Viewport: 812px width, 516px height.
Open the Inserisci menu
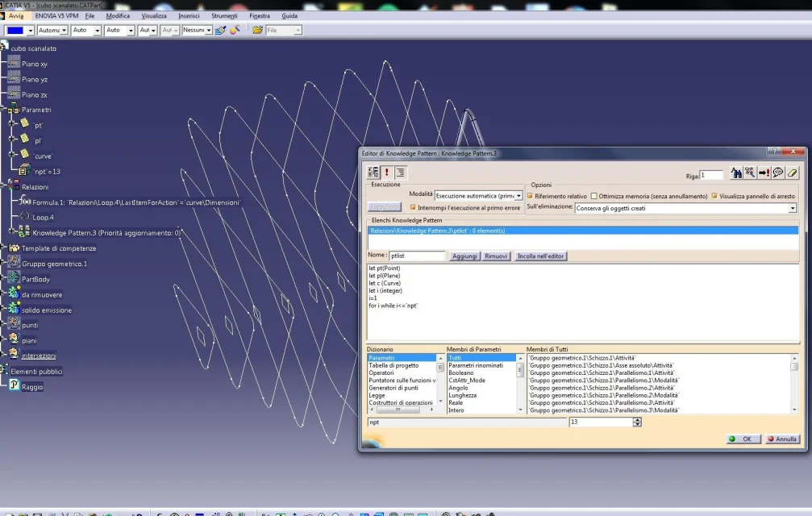coord(189,16)
